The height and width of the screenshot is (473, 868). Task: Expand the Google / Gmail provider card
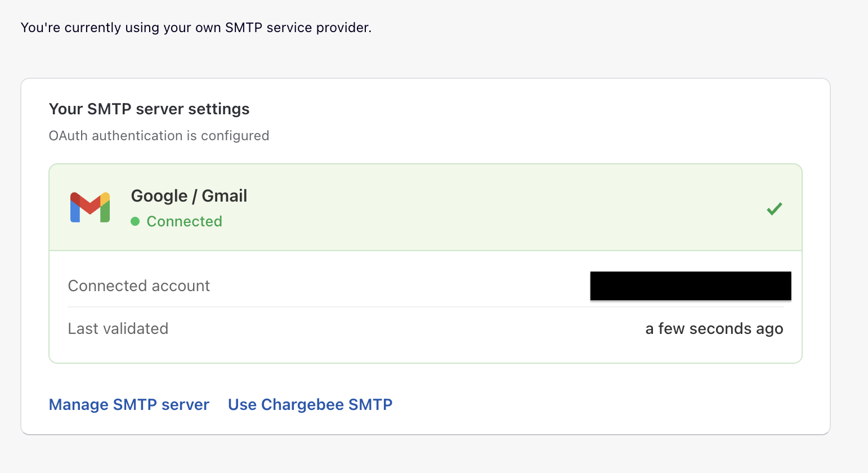click(x=426, y=207)
